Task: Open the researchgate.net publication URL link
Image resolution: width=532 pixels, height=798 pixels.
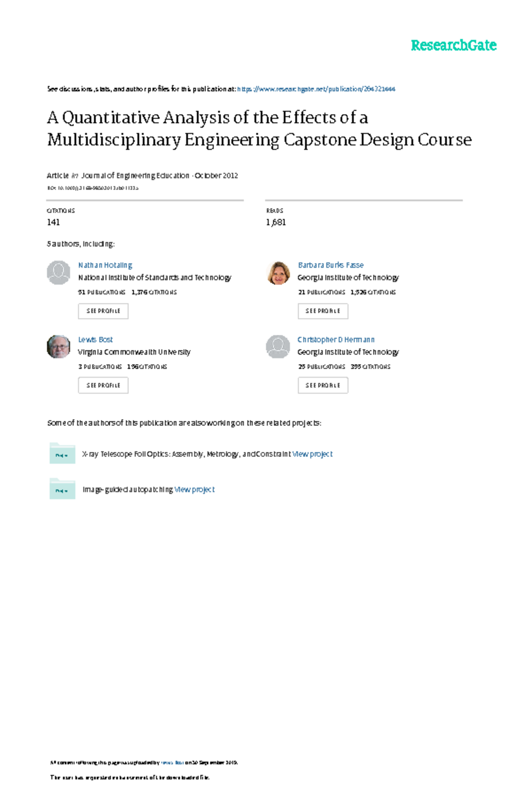Action: coord(316,89)
